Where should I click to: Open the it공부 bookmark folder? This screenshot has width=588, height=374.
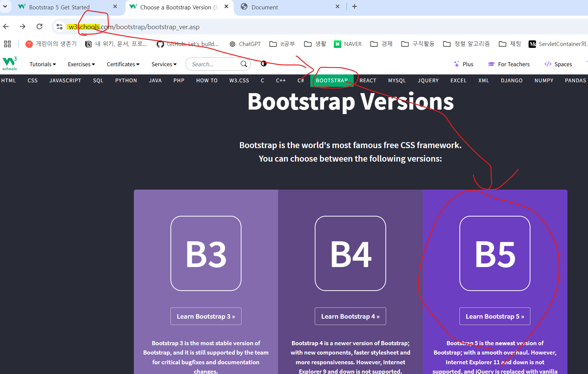point(282,44)
